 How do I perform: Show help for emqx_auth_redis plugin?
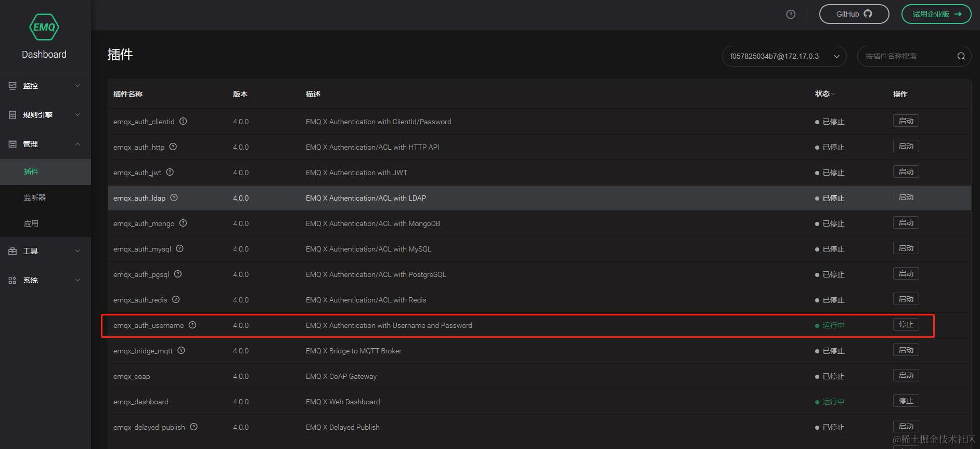tap(176, 299)
